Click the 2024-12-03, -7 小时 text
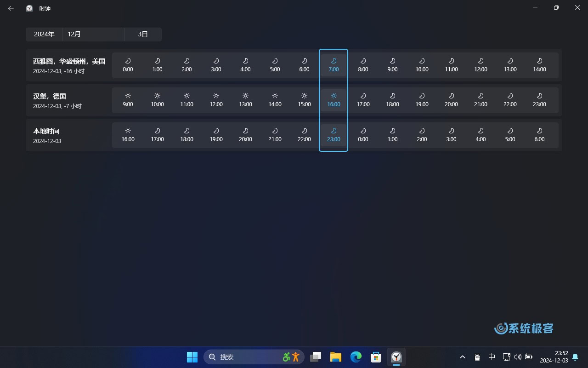The height and width of the screenshot is (368, 588). (x=57, y=106)
